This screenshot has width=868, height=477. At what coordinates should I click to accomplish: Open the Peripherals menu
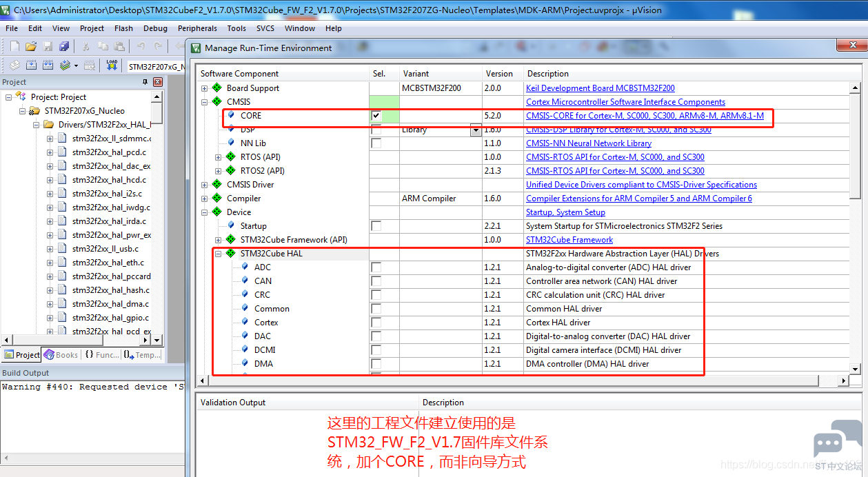coord(197,28)
